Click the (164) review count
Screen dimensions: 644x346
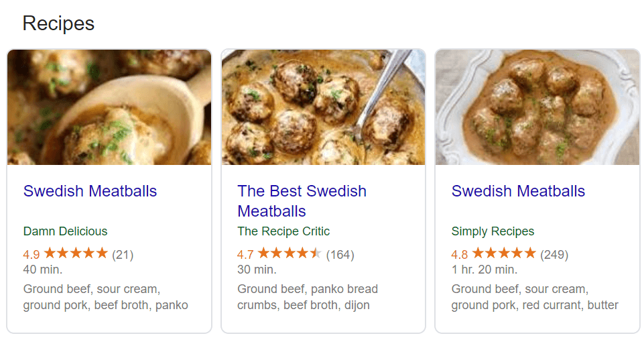click(x=340, y=254)
